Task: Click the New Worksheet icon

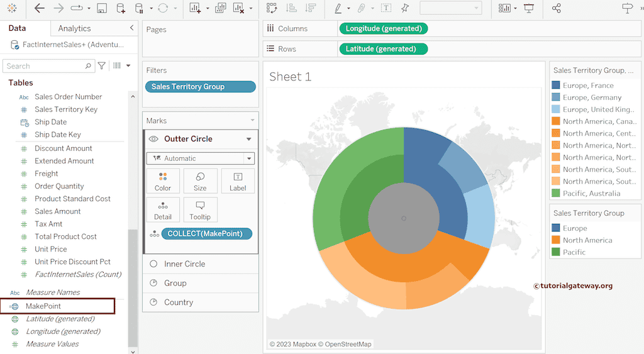Action: [194, 8]
